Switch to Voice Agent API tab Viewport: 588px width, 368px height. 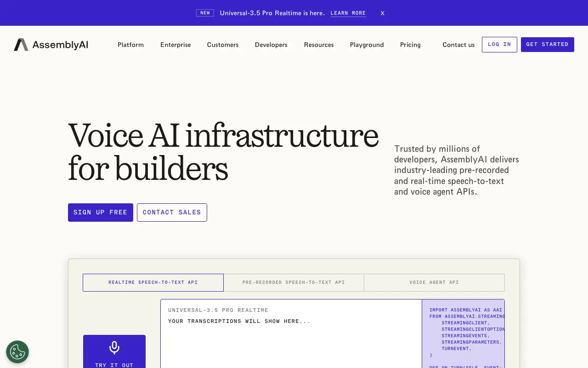[x=434, y=282]
